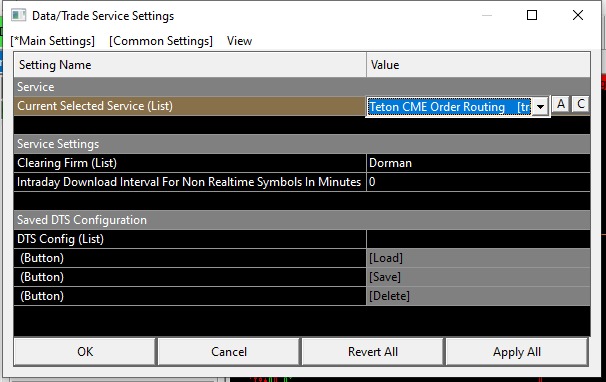Image resolution: width=606 pixels, height=382 pixels.
Task: Click the Setting Name column header
Action: tap(190, 65)
